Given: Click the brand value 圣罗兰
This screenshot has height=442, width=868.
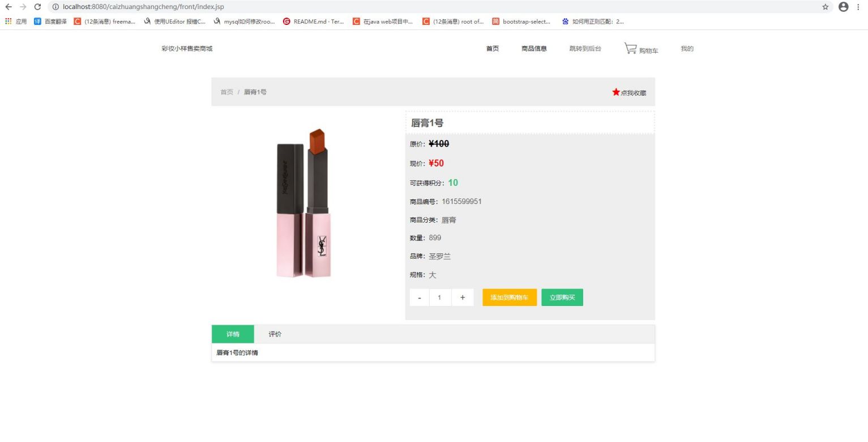Looking at the screenshot, I should click(x=439, y=256).
